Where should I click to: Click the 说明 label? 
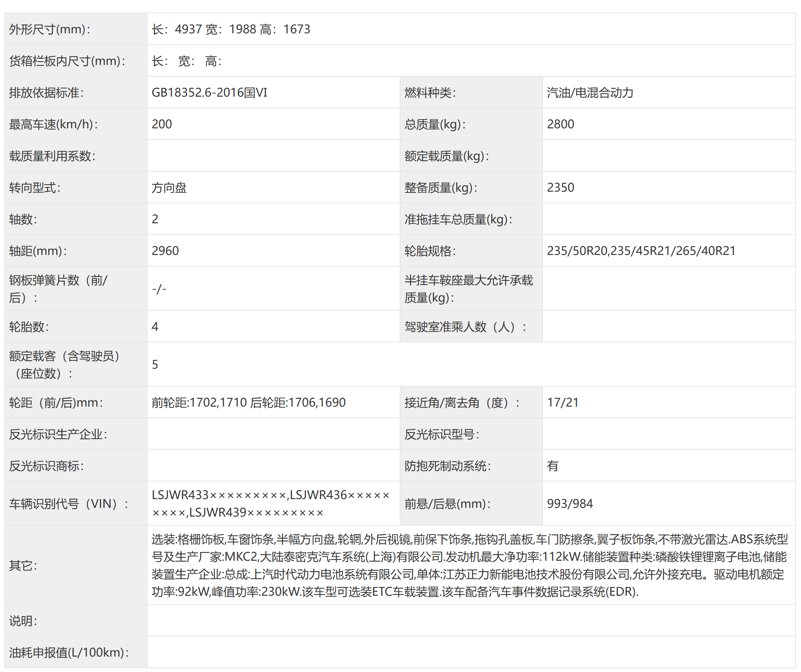click(23, 621)
